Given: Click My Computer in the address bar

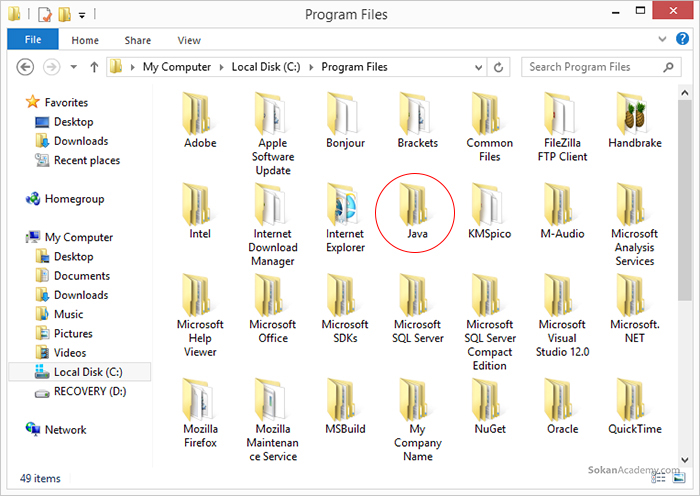Looking at the screenshot, I should tap(176, 67).
